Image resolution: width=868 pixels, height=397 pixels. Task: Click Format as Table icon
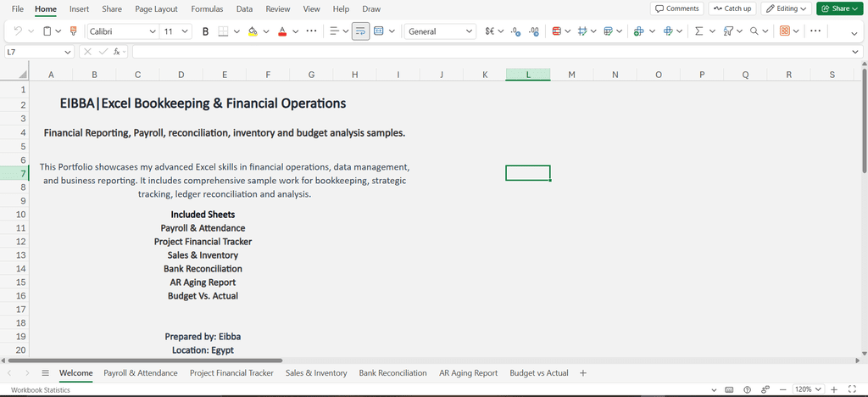tap(609, 31)
